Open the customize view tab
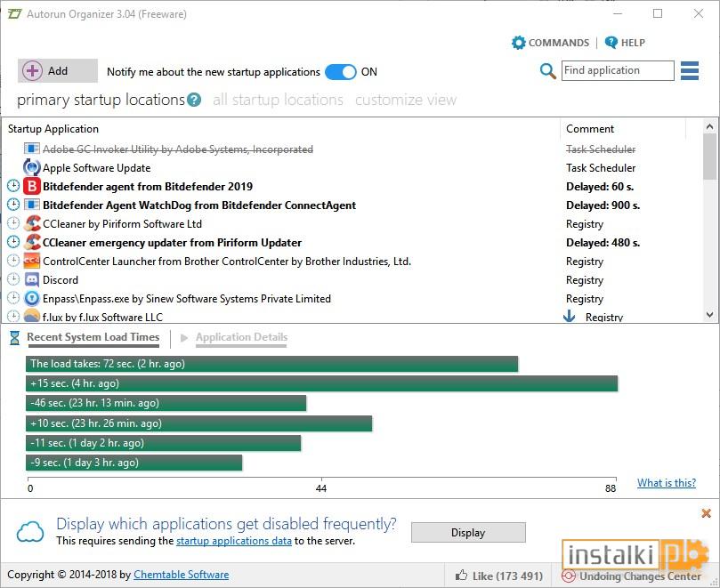The height and width of the screenshot is (588, 720). [x=406, y=100]
